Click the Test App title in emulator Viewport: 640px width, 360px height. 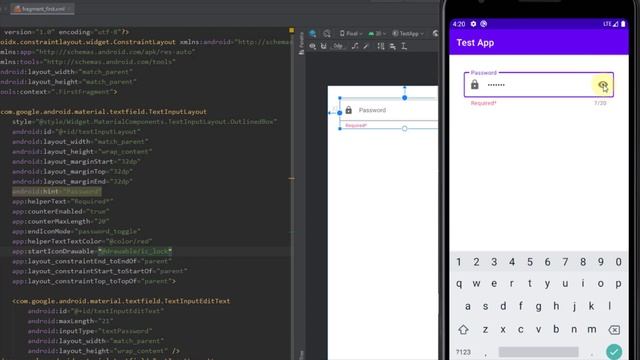(475, 43)
